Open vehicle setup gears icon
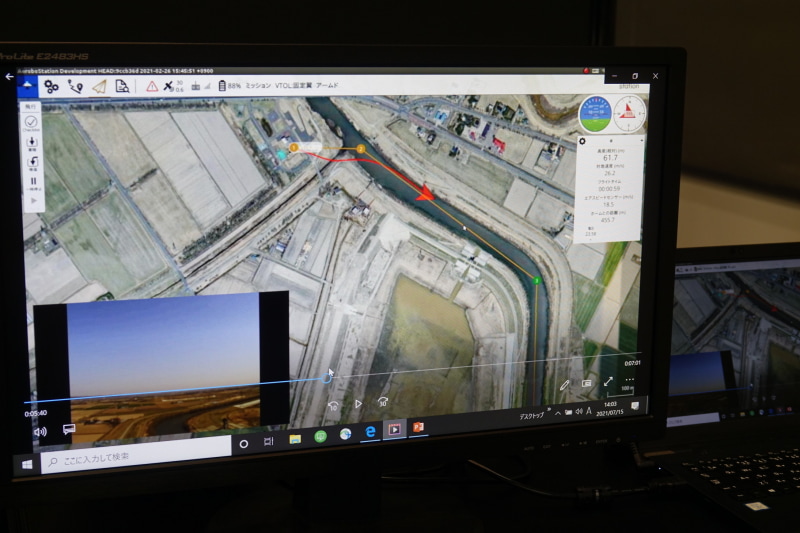800x533 pixels. [51, 87]
